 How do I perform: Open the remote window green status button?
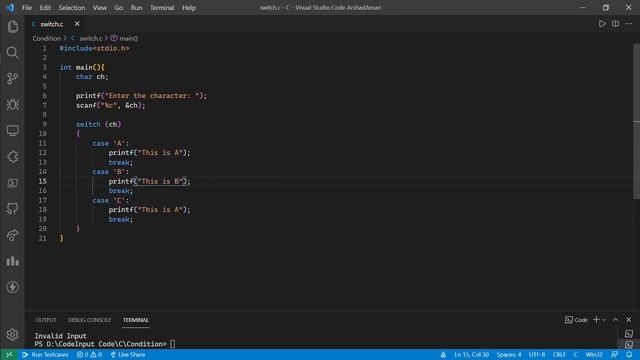9,355
